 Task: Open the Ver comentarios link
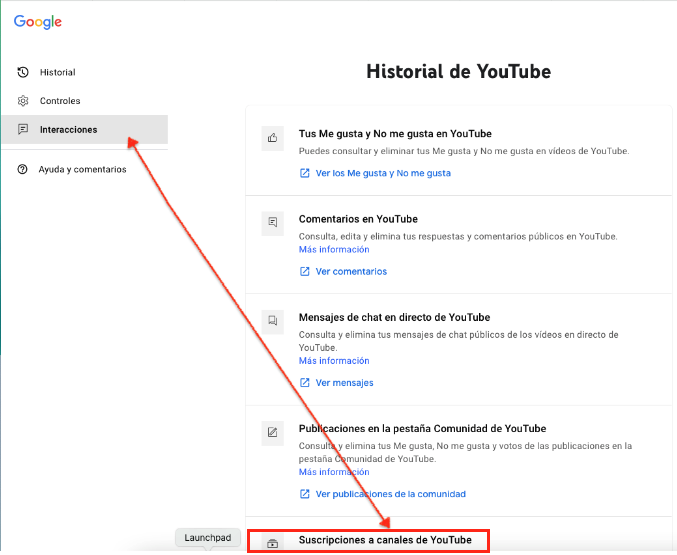(x=351, y=271)
